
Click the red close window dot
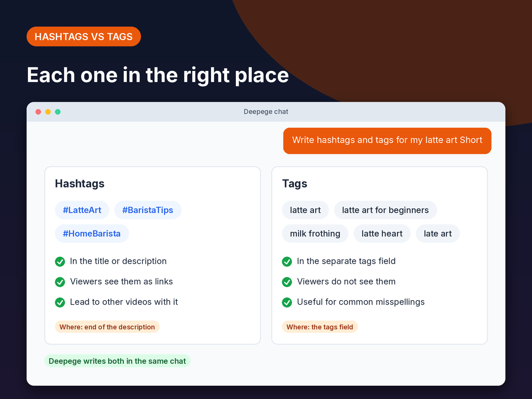coord(38,112)
